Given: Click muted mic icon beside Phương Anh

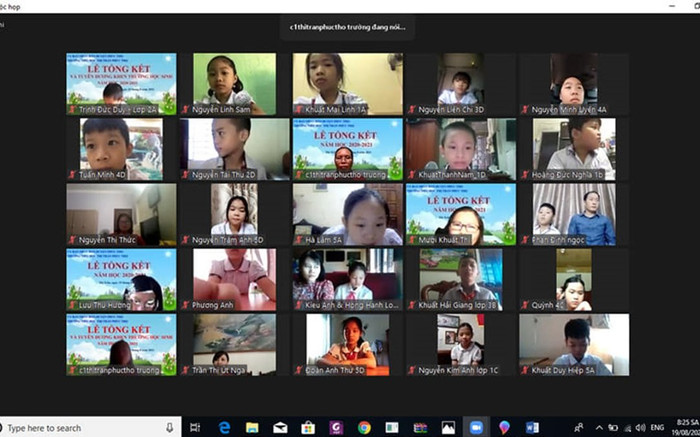Looking at the screenshot, I should [x=185, y=305].
